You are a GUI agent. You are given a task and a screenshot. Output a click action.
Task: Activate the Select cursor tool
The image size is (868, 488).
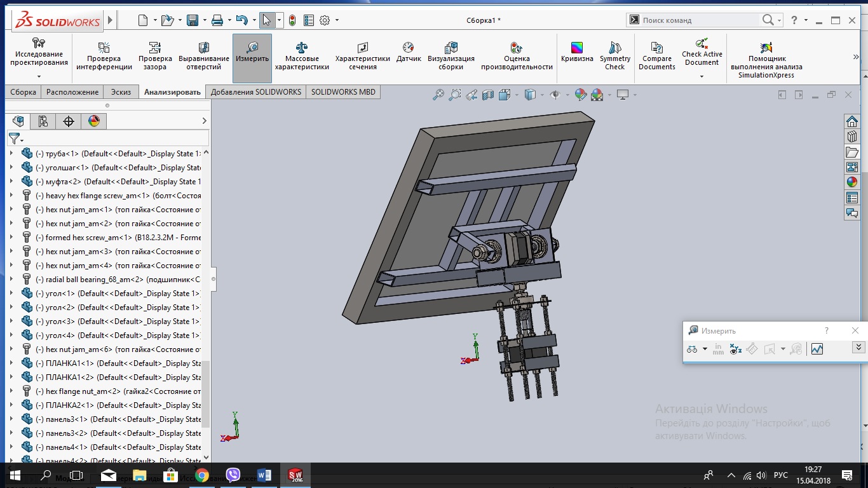[267, 20]
